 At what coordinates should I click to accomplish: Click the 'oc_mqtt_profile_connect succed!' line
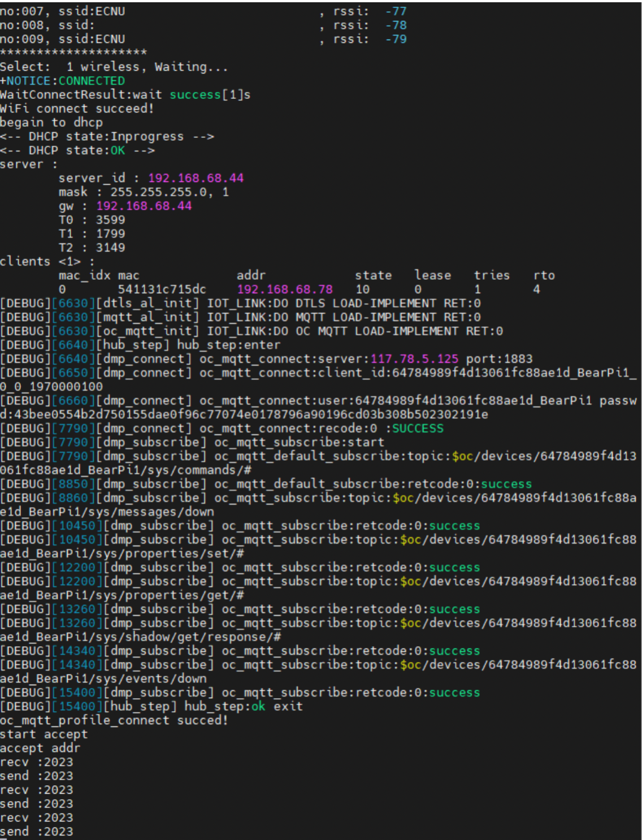point(114,721)
